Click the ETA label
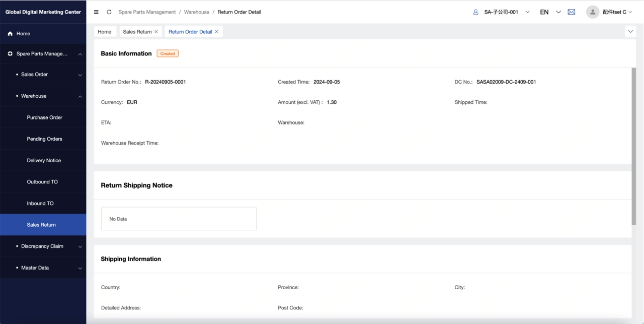644x324 pixels. click(x=106, y=122)
